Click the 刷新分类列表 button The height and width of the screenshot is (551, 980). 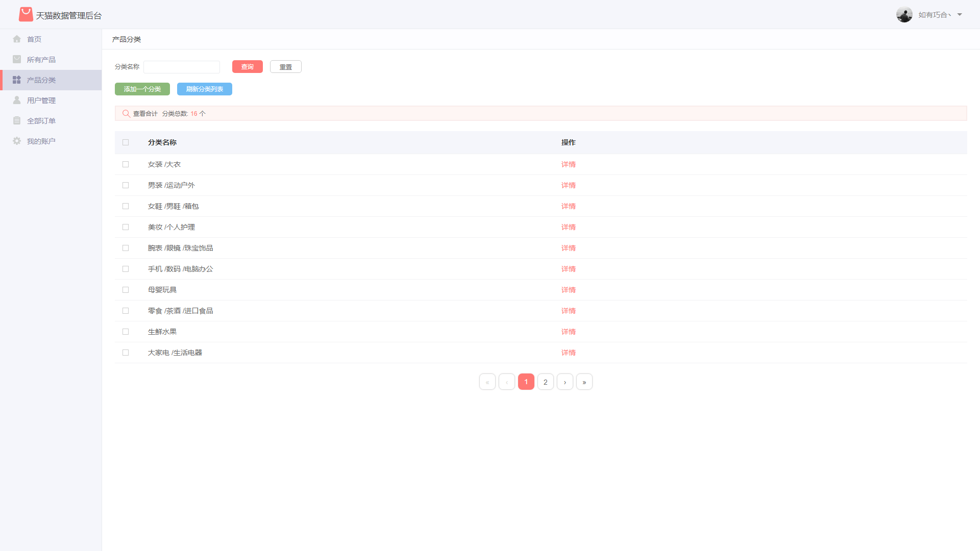205,89
